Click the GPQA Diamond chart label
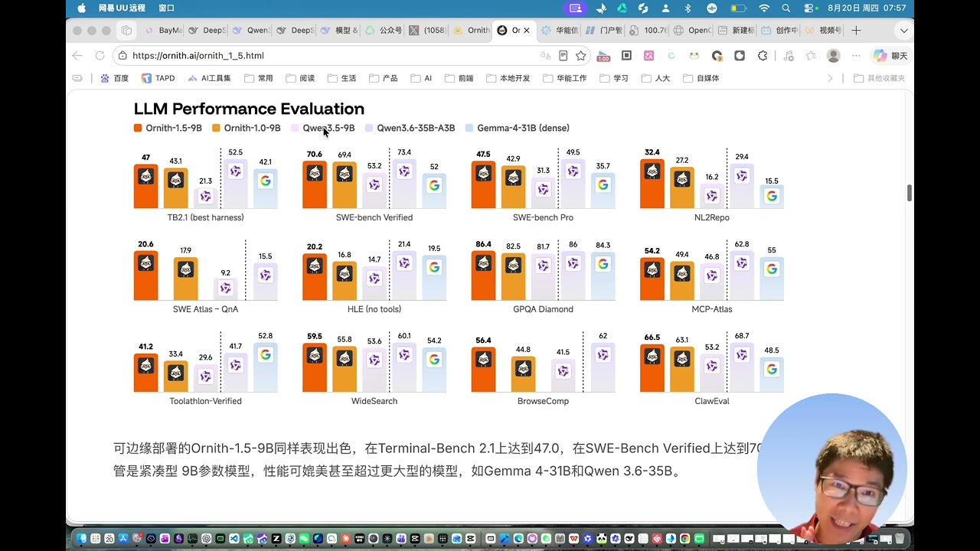This screenshot has width=980, height=551. [543, 309]
